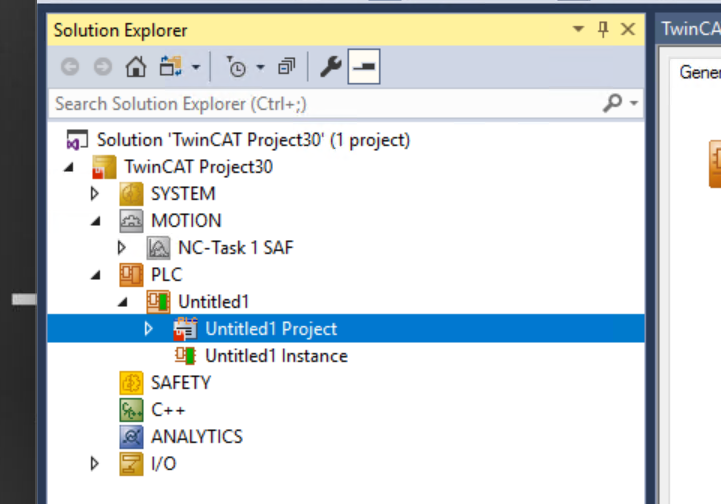The height and width of the screenshot is (504, 721).
Task: Select NC-Task 1 SAF label
Action: click(235, 248)
